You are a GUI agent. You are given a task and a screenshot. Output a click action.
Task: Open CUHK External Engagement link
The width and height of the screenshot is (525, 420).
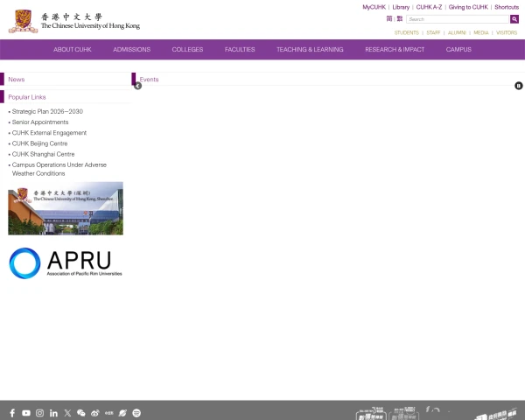pyautogui.click(x=49, y=133)
